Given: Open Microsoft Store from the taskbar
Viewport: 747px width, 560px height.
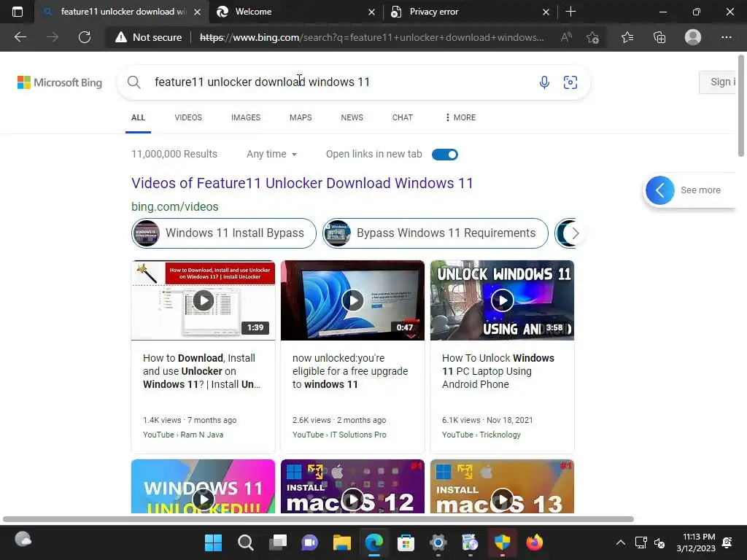Looking at the screenshot, I should click(406, 542).
